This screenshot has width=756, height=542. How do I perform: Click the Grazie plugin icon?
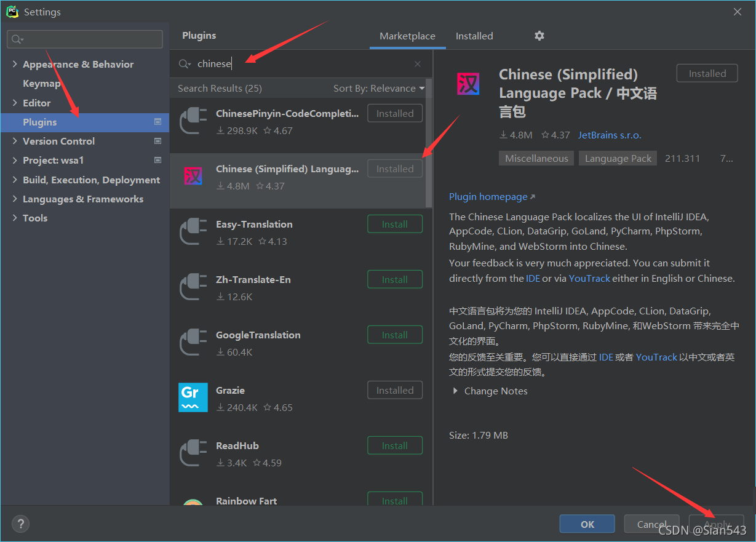coord(193,397)
